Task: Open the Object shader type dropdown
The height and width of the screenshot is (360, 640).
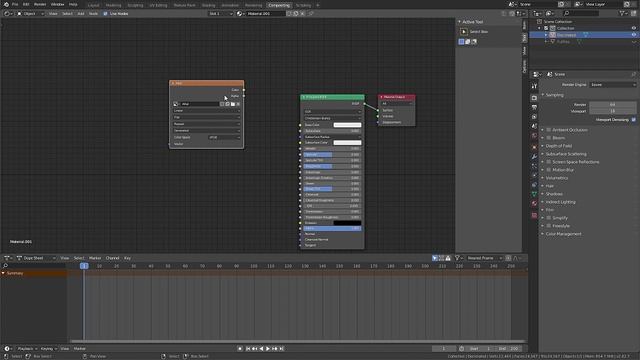Action: (x=31, y=13)
